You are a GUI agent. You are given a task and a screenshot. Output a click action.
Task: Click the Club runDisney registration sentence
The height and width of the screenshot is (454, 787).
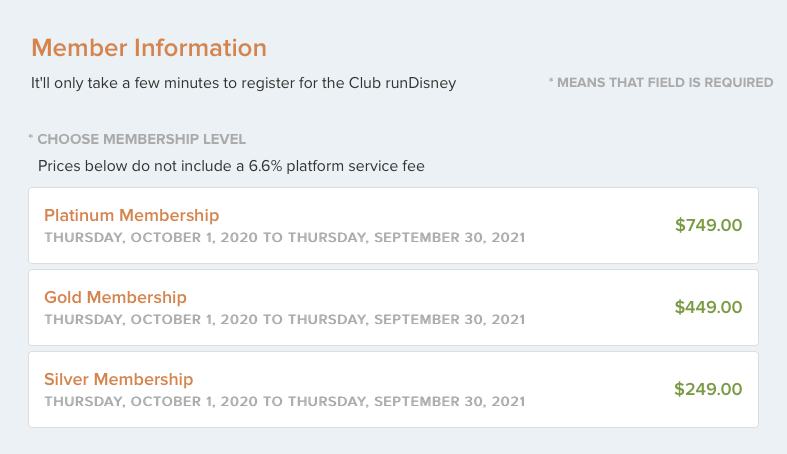[243, 83]
